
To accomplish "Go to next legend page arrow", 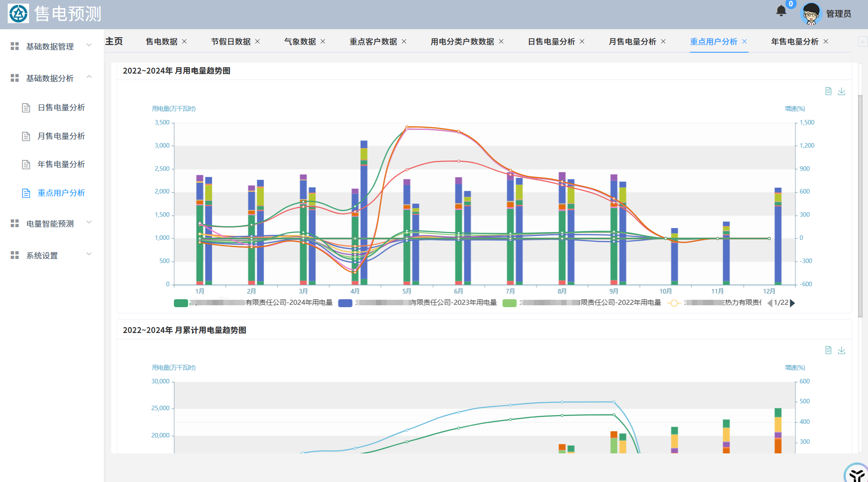I will point(793,303).
